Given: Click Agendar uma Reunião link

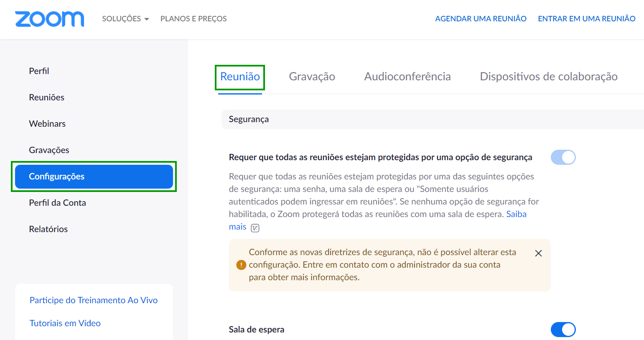Looking at the screenshot, I should [481, 19].
